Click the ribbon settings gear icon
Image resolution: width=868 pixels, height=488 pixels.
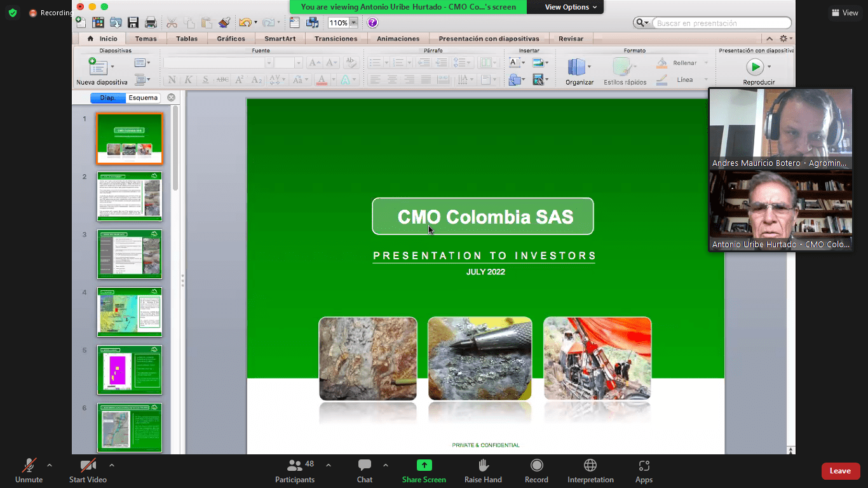tap(783, 39)
